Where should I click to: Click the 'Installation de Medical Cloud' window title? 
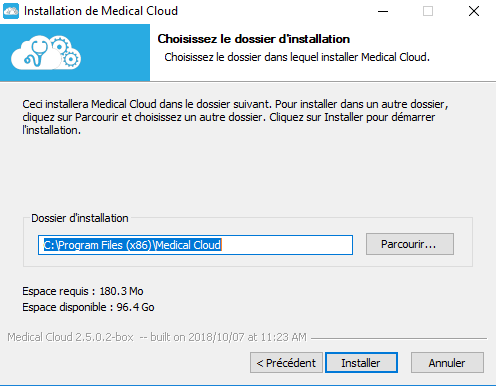tap(101, 11)
